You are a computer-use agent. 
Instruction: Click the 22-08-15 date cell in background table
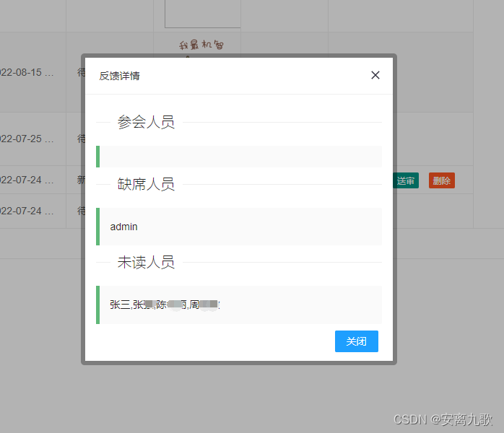27,72
